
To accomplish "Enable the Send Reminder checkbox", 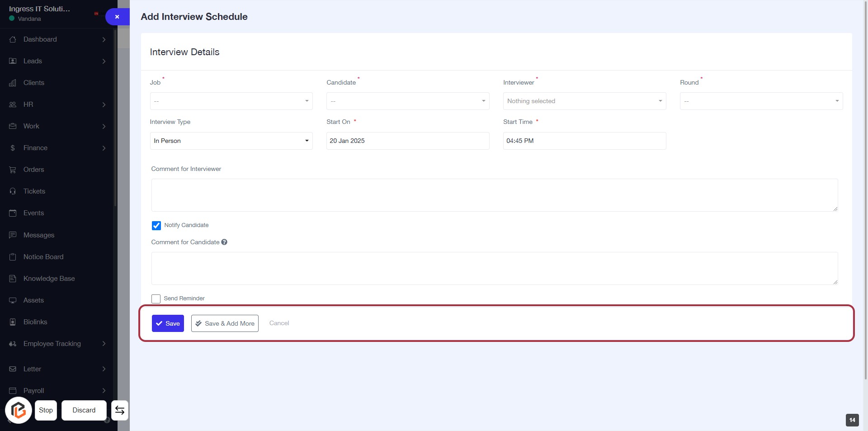I will 156,299.
